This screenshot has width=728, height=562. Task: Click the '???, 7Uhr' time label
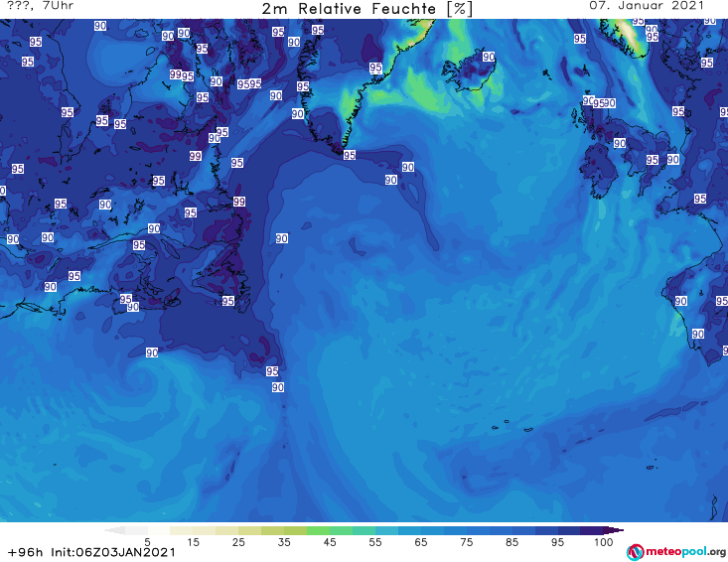point(40,6)
